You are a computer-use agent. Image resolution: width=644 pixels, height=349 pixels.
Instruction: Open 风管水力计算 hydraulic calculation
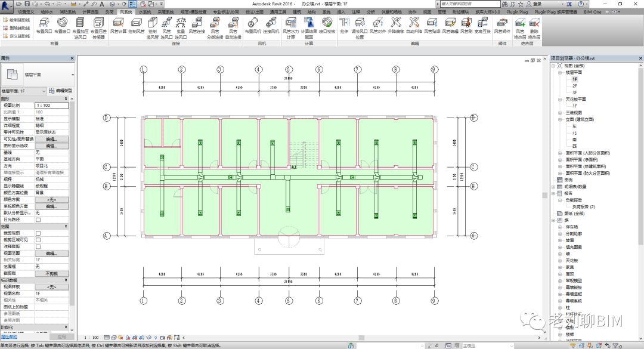(x=291, y=28)
